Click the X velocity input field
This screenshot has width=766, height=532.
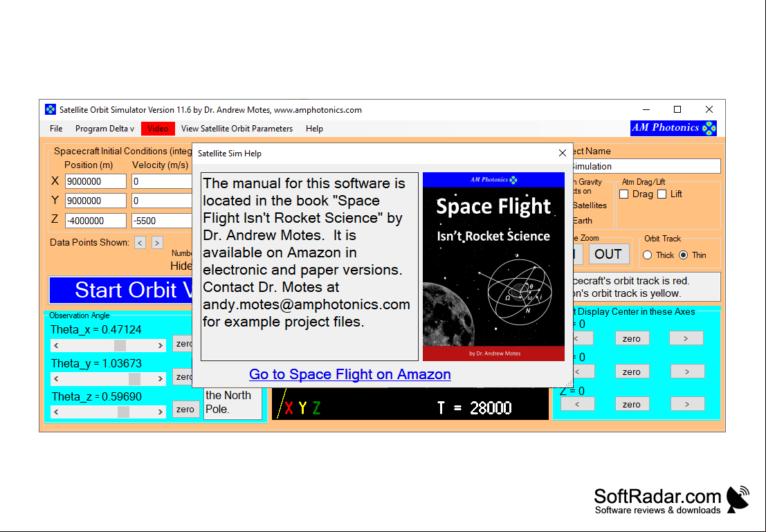coord(162,181)
